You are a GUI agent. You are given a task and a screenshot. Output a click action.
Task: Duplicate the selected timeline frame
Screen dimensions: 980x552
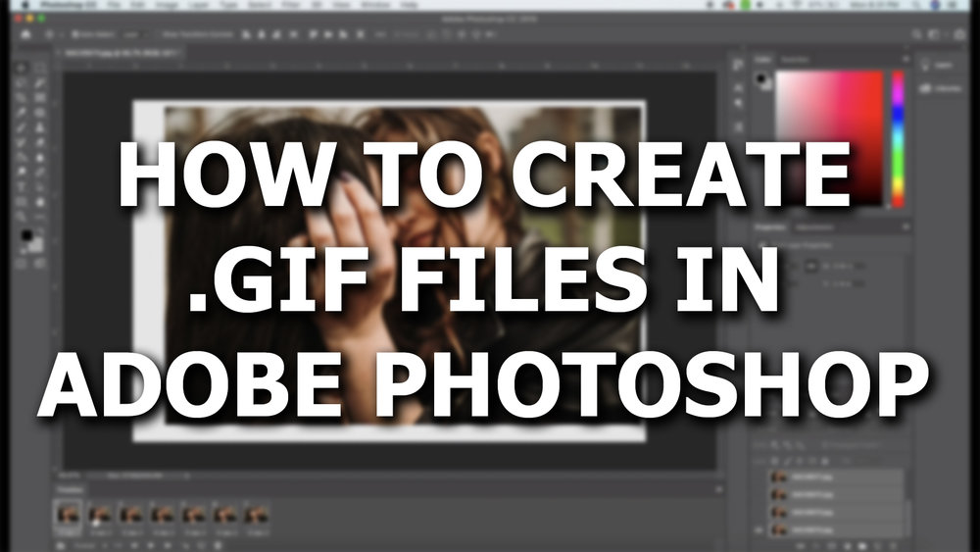click(x=203, y=546)
